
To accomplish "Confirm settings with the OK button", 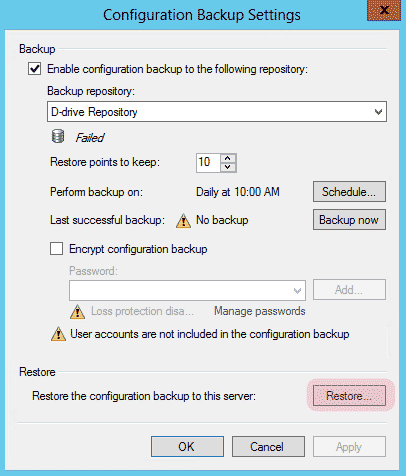I will [x=187, y=446].
